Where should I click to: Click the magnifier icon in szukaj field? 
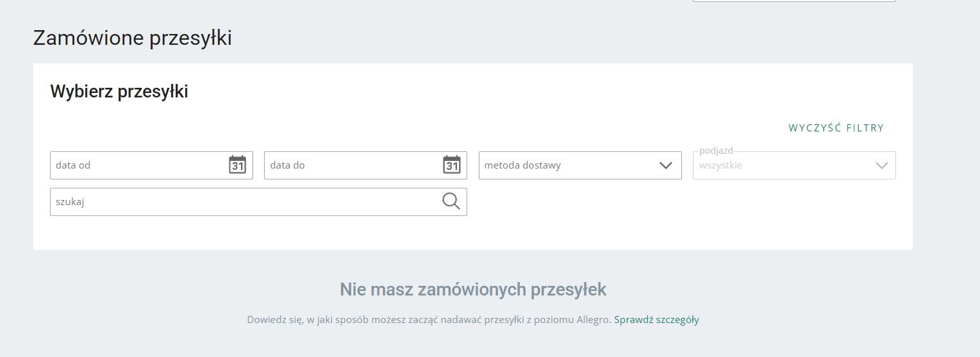tap(451, 201)
